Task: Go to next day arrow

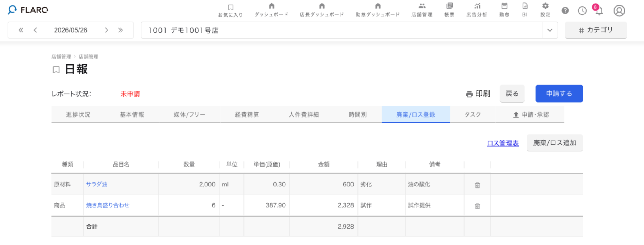Action: pyautogui.click(x=107, y=30)
